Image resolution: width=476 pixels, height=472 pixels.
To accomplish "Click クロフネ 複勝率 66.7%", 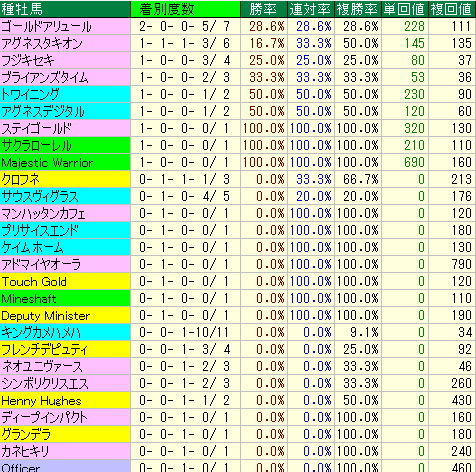I will pyautogui.click(x=361, y=179).
